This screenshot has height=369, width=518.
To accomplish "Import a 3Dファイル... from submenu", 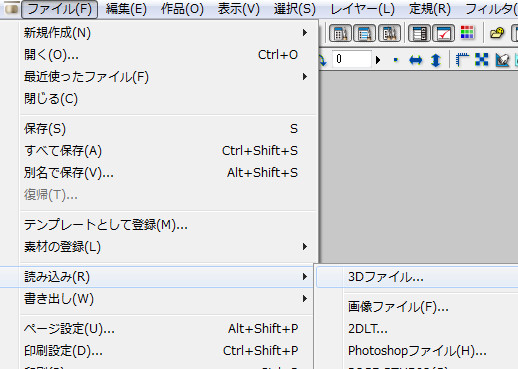I will pyautogui.click(x=417, y=277).
